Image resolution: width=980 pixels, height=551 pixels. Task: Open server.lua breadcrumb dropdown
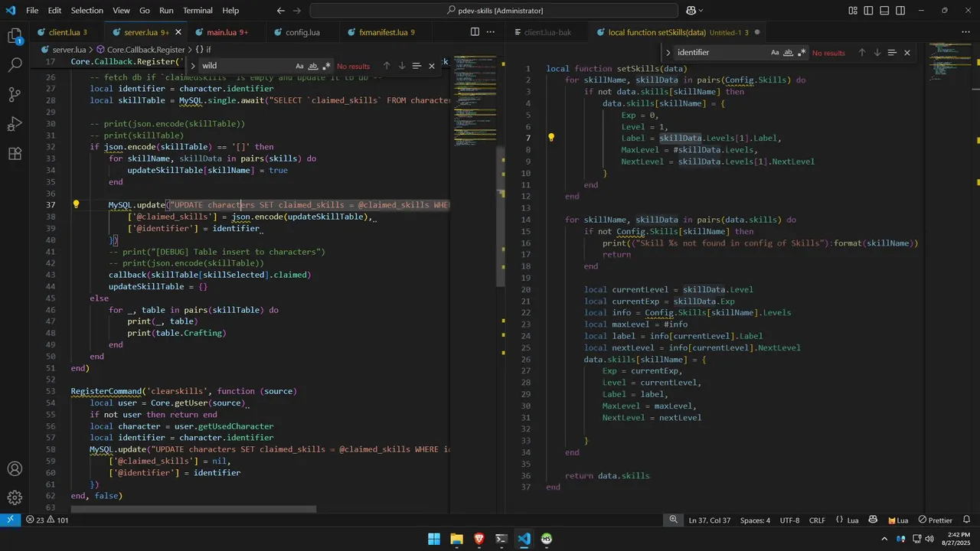69,49
